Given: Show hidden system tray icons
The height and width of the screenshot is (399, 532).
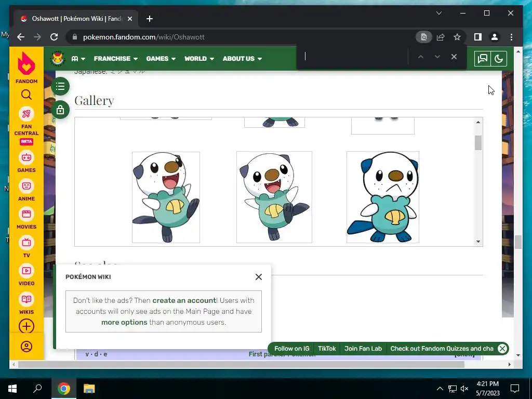Looking at the screenshot, I should (440, 389).
